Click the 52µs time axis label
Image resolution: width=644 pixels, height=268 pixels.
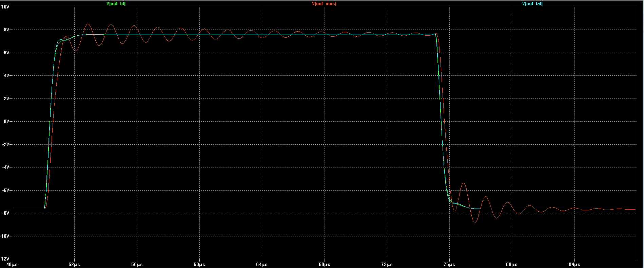[x=74, y=264]
